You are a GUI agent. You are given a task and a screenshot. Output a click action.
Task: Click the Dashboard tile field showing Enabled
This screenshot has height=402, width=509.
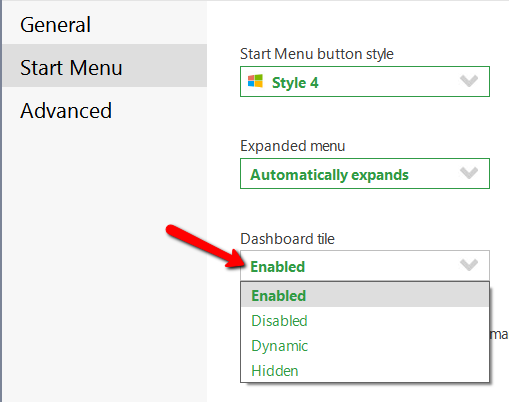point(365,266)
